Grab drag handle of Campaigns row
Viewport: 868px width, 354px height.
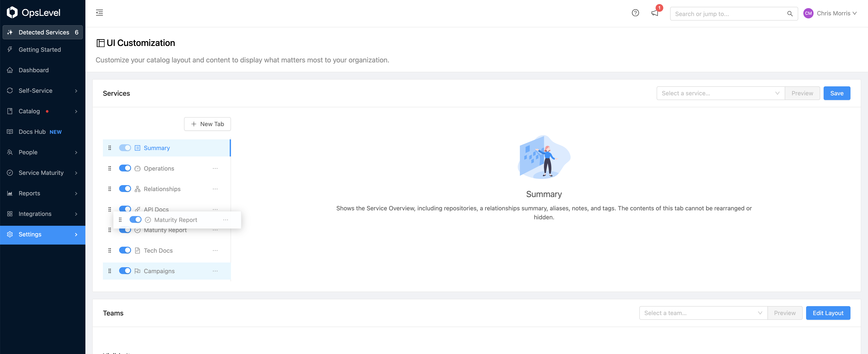coord(110,271)
